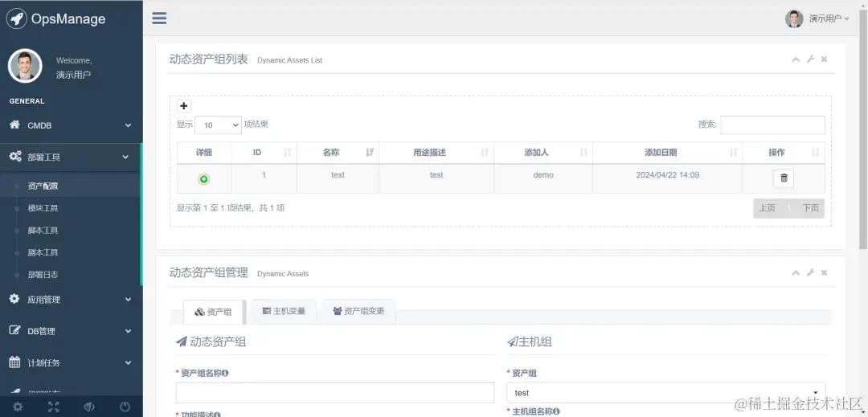The height and width of the screenshot is (417, 868).
Task: Open the 演示用户 account dropdown
Action: point(829,18)
